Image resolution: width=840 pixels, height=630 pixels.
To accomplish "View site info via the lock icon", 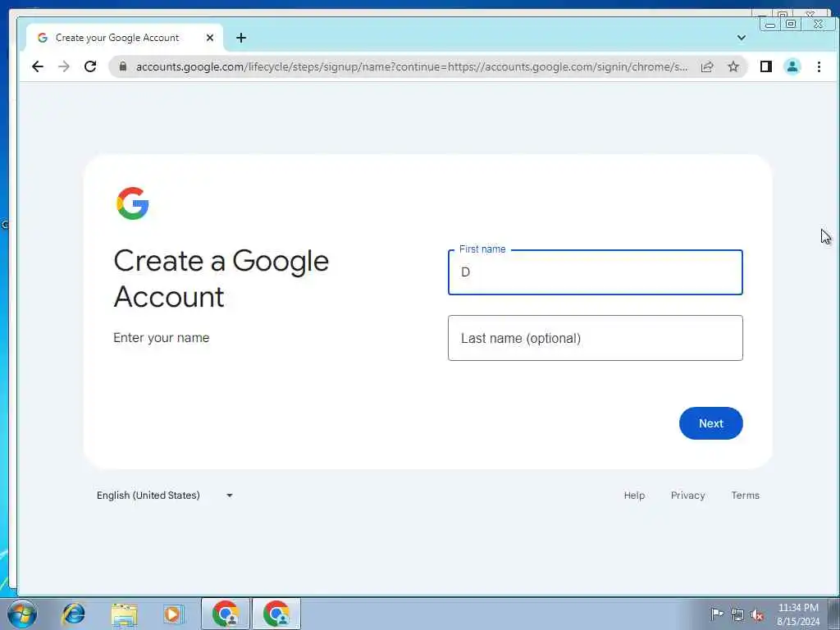I will point(123,66).
